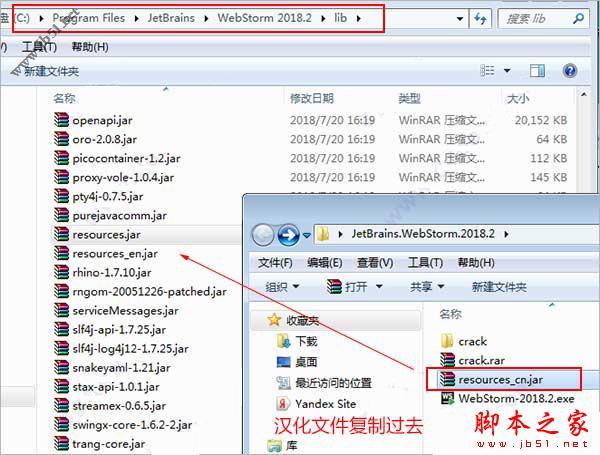Click the crack.rar archive icon

click(x=447, y=360)
